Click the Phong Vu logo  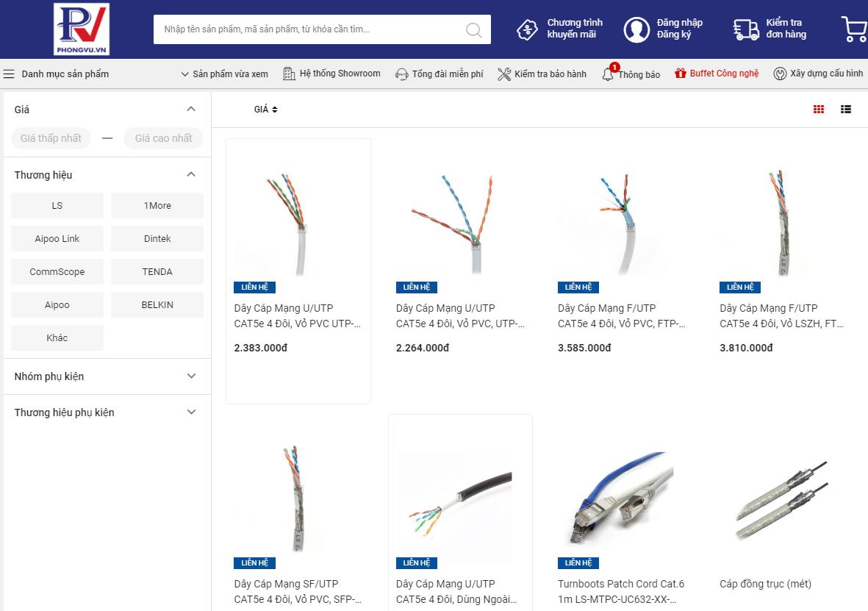point(82,29)
